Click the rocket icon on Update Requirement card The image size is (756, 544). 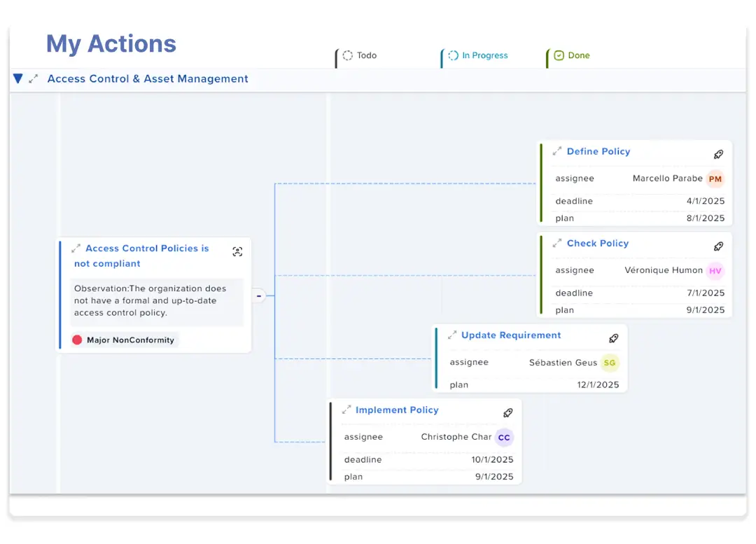613,338
